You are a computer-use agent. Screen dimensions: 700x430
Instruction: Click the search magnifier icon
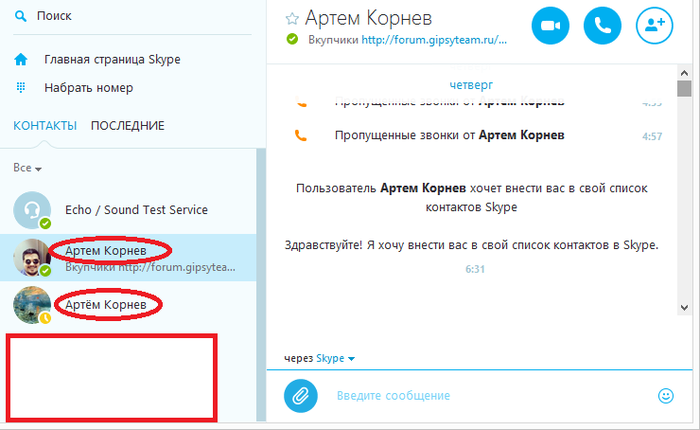(21, 16)
